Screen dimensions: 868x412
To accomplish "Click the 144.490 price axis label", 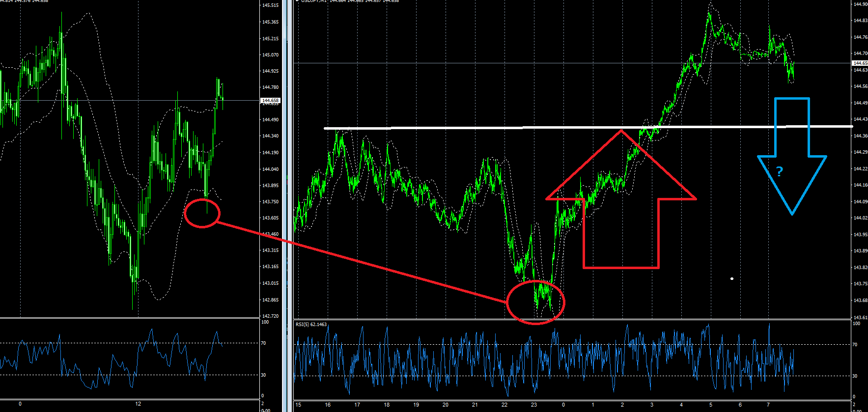I will 271,119.
